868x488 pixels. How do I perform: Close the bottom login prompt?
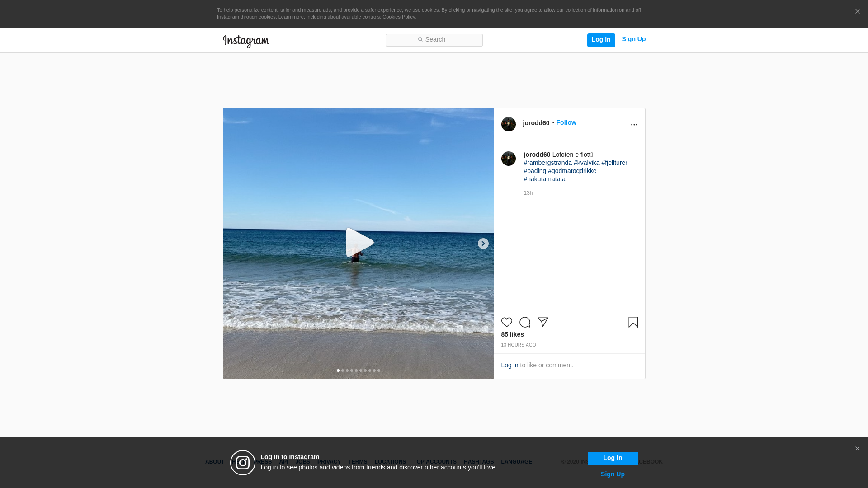857,449
